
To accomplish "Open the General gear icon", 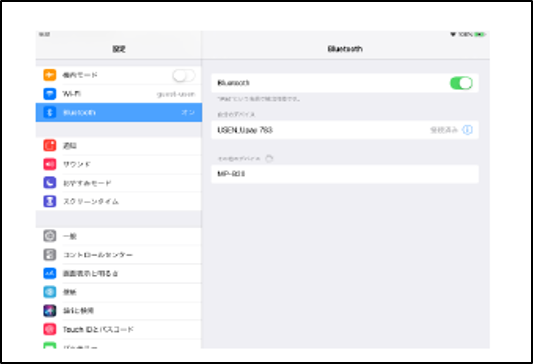I will point(50,236).
